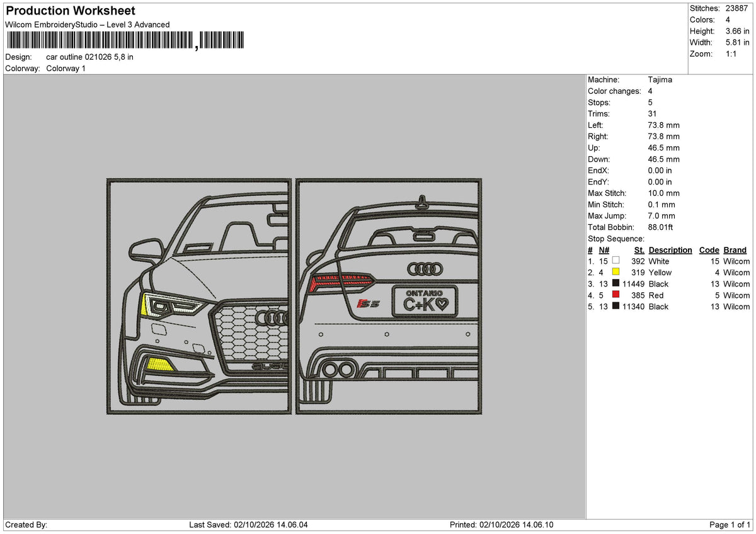Click 'Last Saved: 02/10/2026 14.06.04' footer text

(248, 525)
